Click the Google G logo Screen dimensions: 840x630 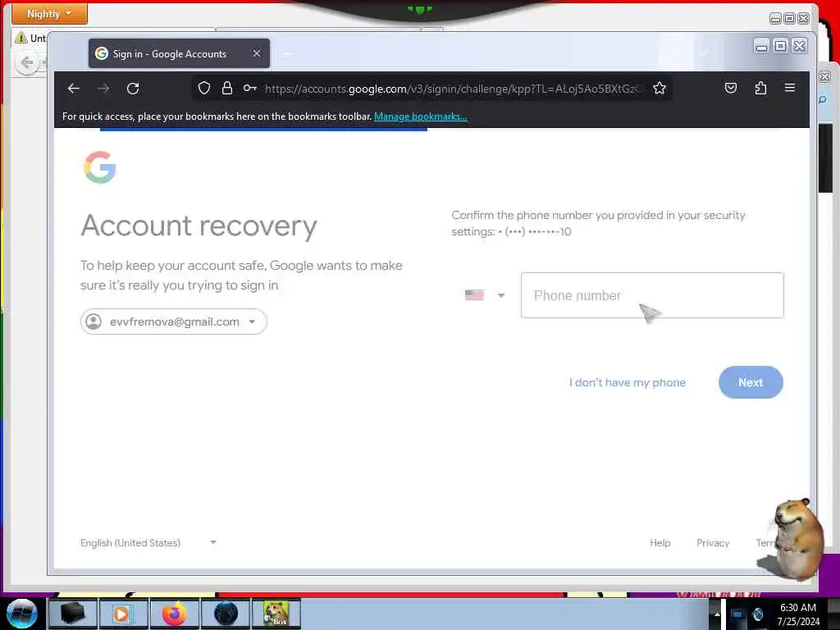coord(99,167)
